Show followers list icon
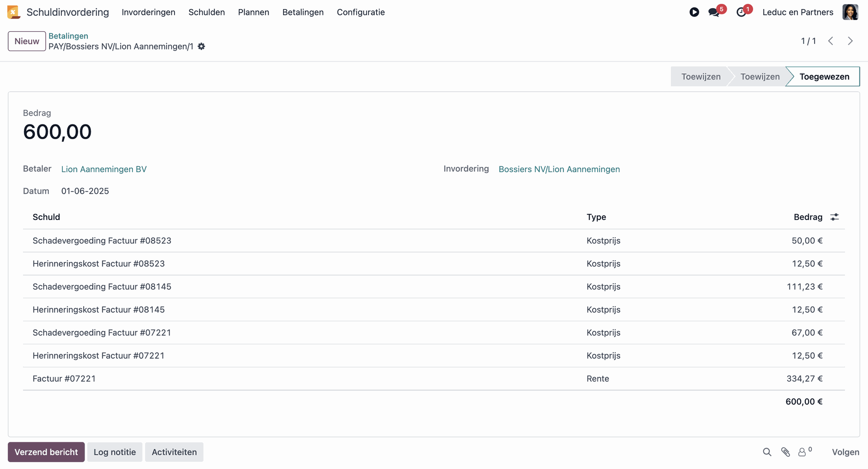The width and height of the screenshot is (868, 469). [803, 452]
